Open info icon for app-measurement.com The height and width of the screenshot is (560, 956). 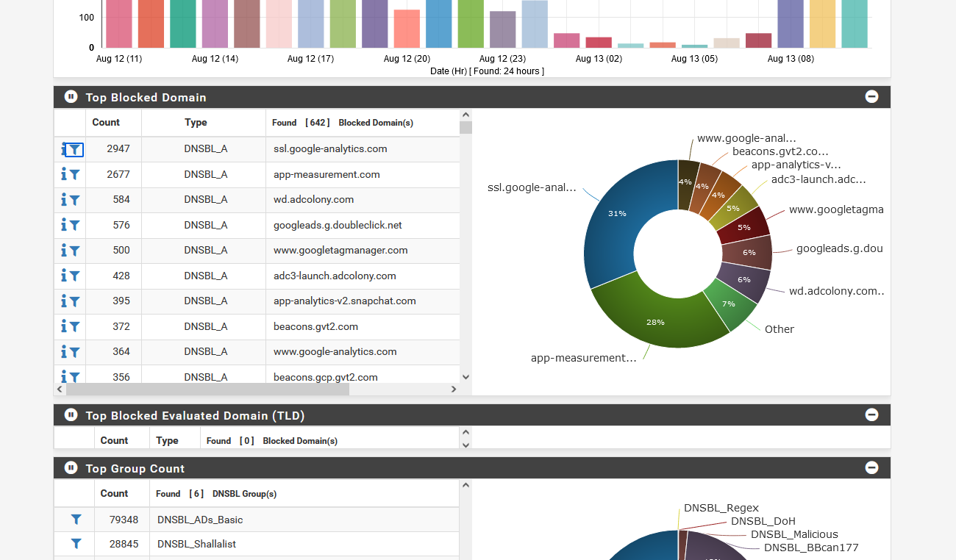[64, 174]
